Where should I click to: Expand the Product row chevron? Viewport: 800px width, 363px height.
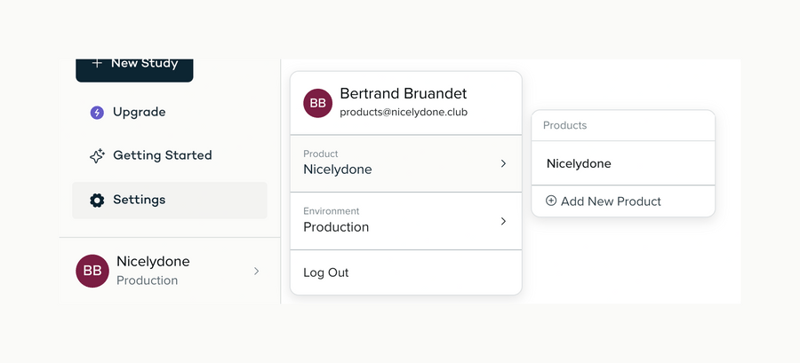coord(503,163)
